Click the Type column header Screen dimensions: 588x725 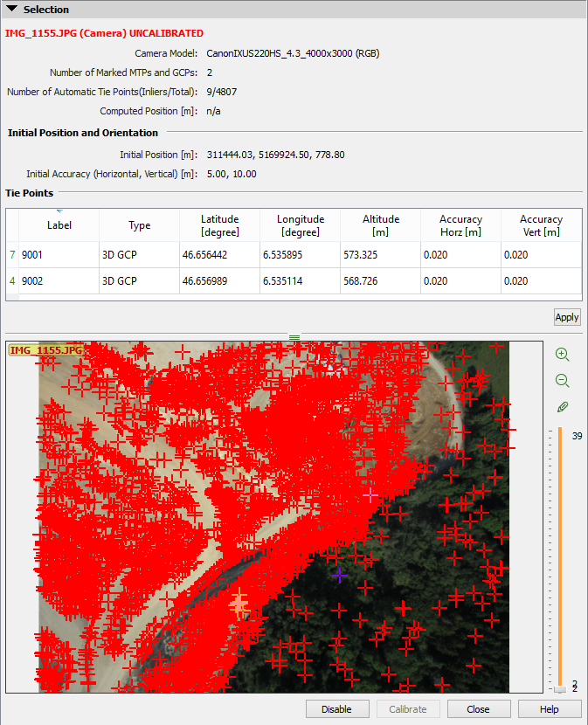(x=140, y=224)
